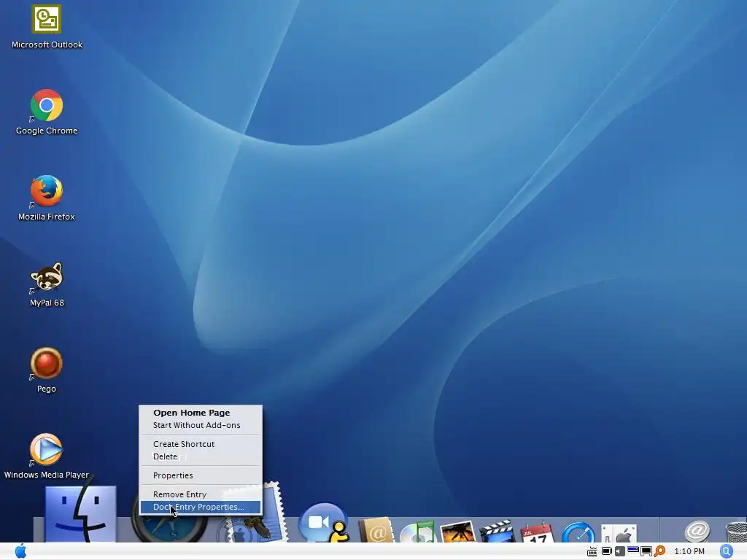Open the iMovie clapperboard dock icon
This screenshot has height=560, width=747.
pos(498,532)
